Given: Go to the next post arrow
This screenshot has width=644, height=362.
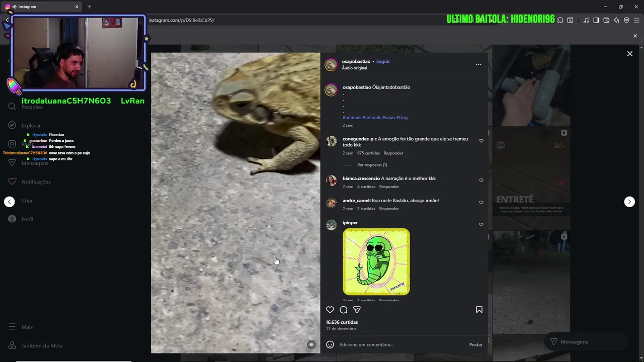Looking at the screenshot, I should [629, 202].
